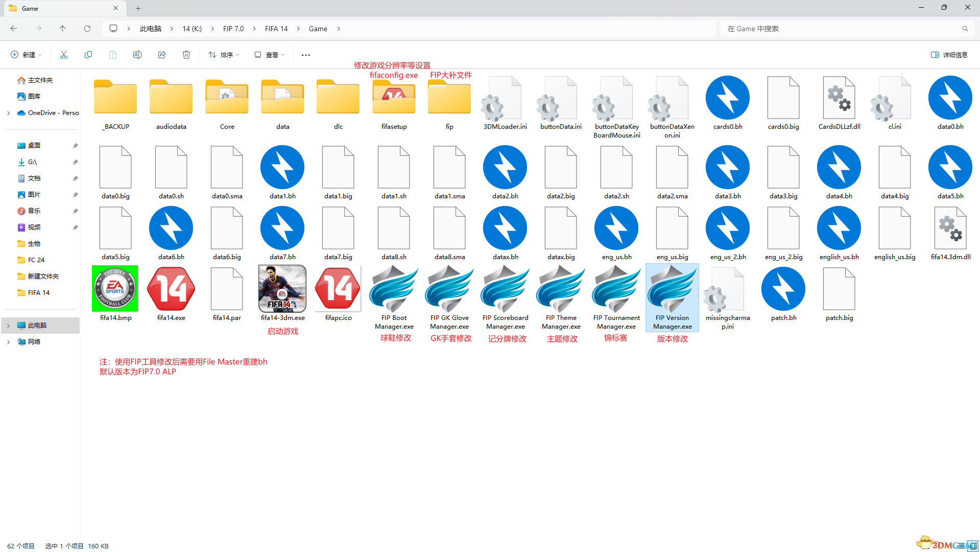The width and height of the screenshot is (980, 552).
Task: Open fifa14.exe to start the game
Action: 171,289
